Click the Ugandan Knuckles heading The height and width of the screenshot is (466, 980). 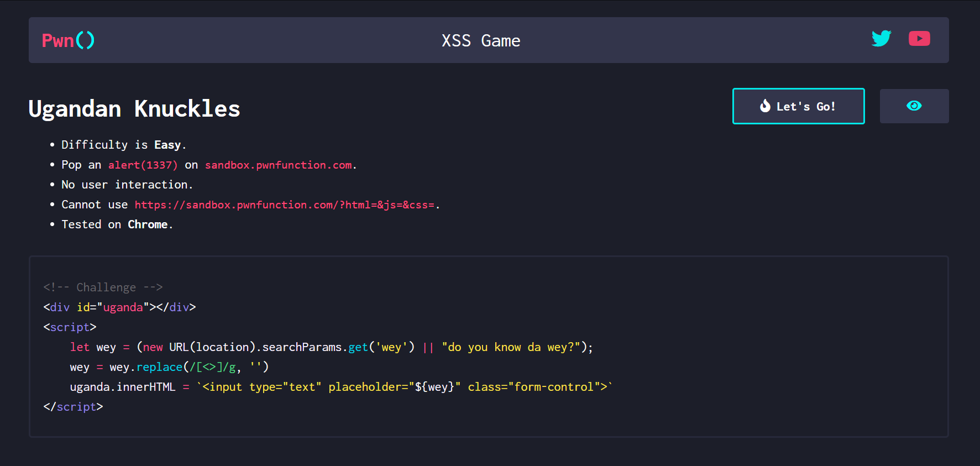tap(134, 109)
